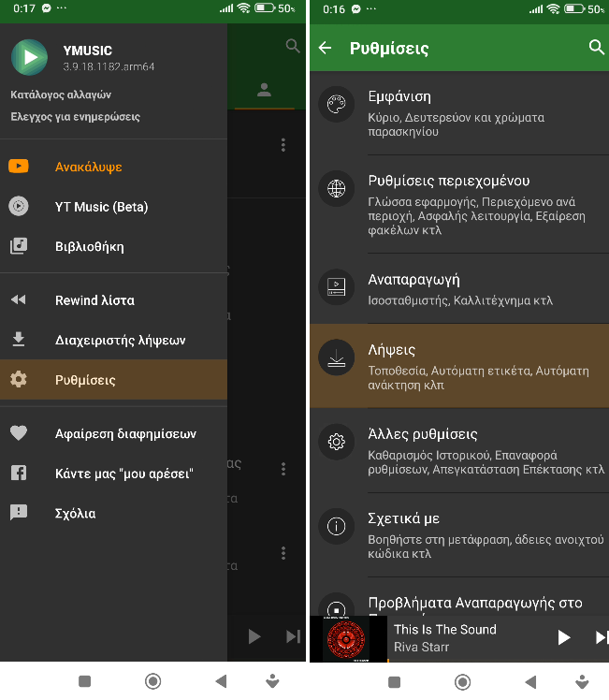
Task: Open Κατάλογος αλλαγών changelog link
Action: 61,95
